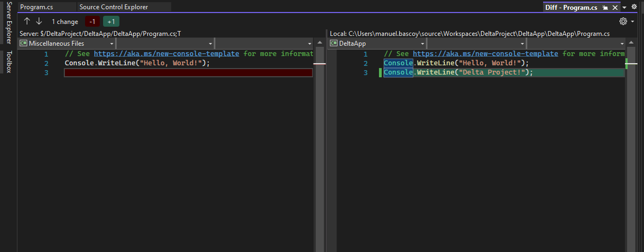The width and height of the screenshot is (644, 252).
Task: Go to previous change with up arrow
Action: 27,21
